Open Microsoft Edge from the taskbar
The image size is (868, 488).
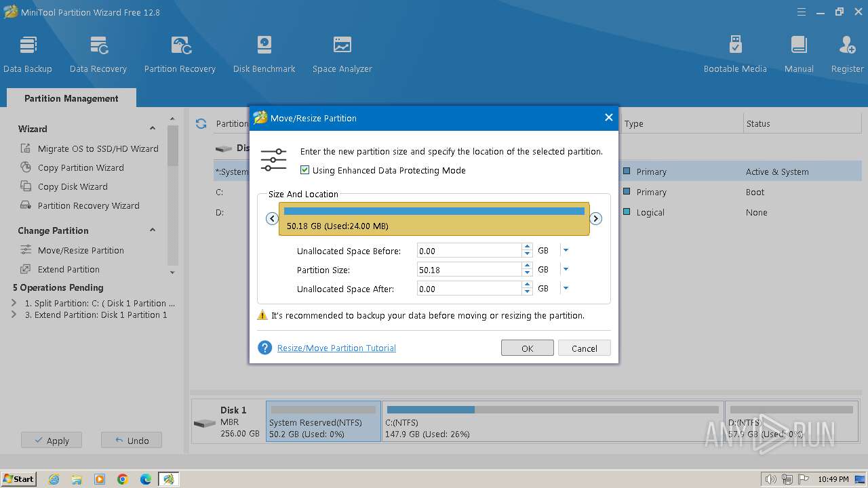[146, 479]
